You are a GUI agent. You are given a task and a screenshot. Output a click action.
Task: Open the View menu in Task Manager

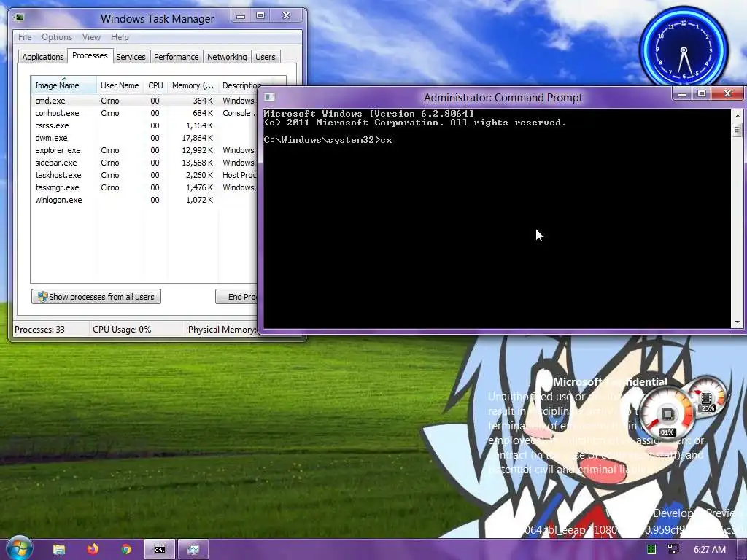pyautogui.click(x=91, y=37)
